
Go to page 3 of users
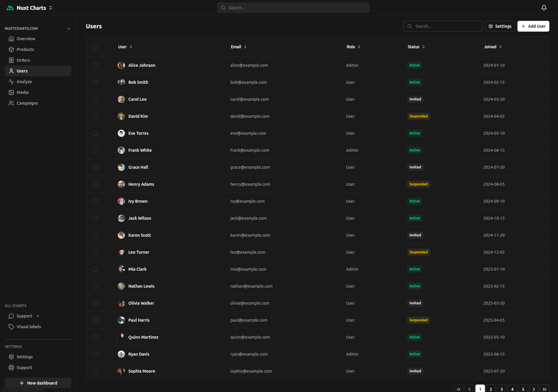502,389
